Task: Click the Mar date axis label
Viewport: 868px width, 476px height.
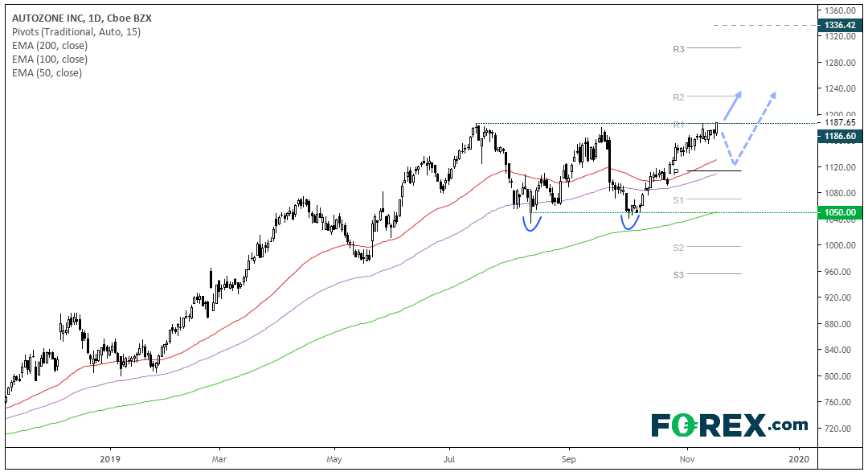Action: [x=219, y=459]
